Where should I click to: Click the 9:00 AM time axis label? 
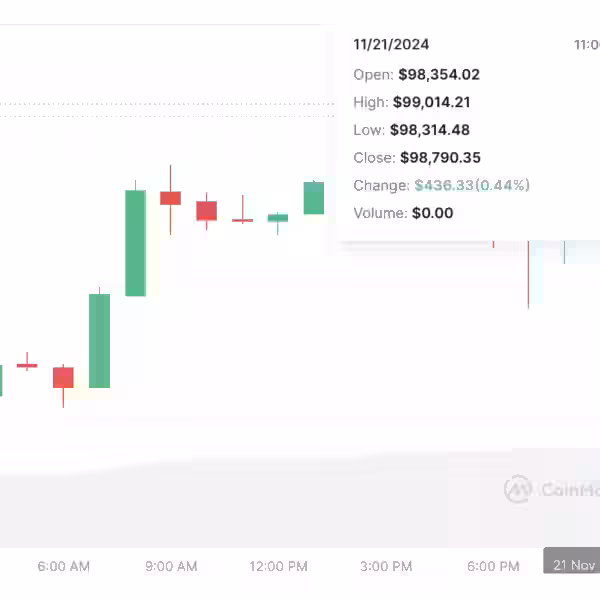(171, 566)
